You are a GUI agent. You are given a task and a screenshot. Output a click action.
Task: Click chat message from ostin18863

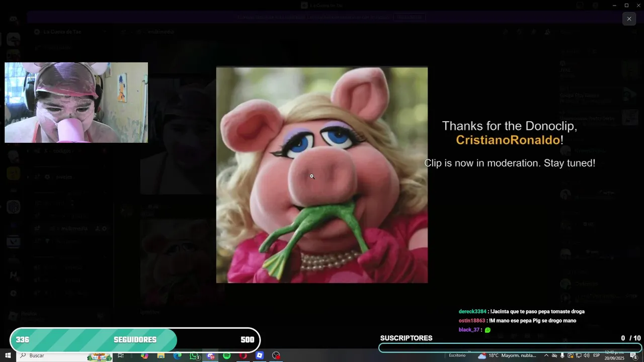pyautogui.click(x=517, y=321)
